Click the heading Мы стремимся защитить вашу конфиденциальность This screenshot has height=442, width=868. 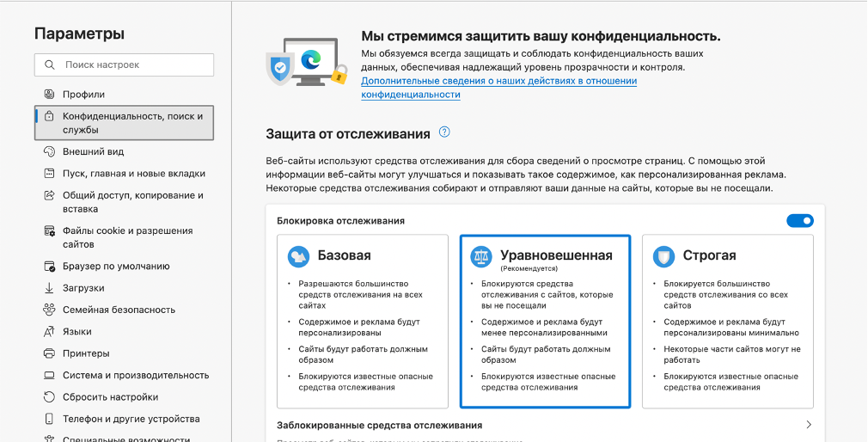coord(541,37)
